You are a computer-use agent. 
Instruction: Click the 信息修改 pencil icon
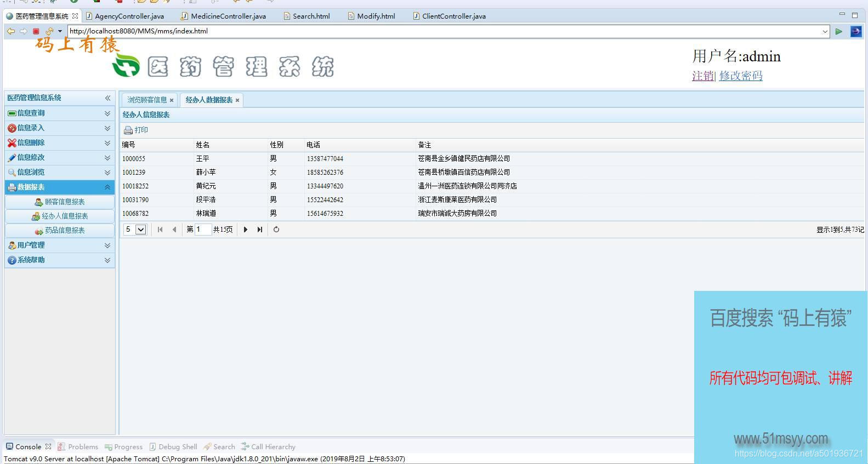tap(12, 158)
